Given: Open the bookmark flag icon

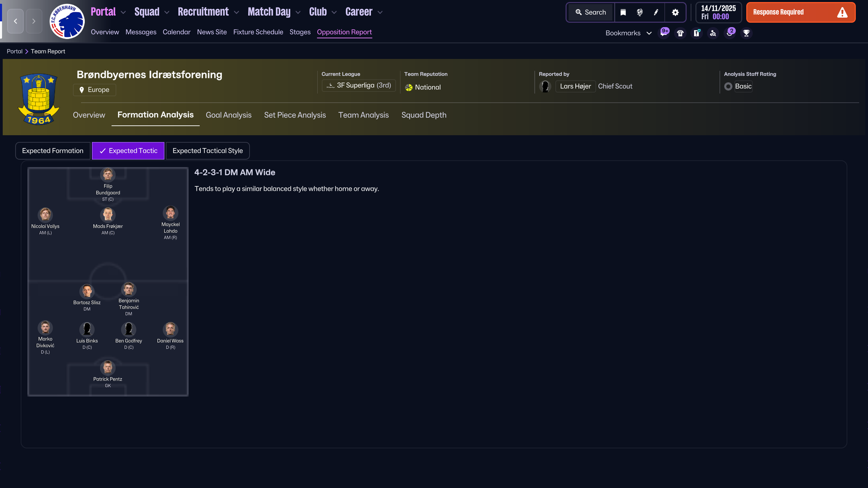Looking at the screenshot, I should point(623,13).
